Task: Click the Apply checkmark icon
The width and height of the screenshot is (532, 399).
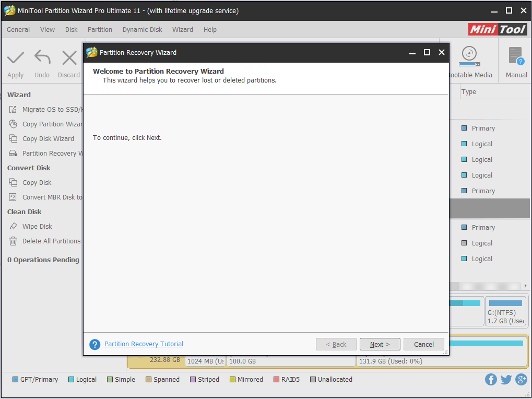Action: pos(16,57)
